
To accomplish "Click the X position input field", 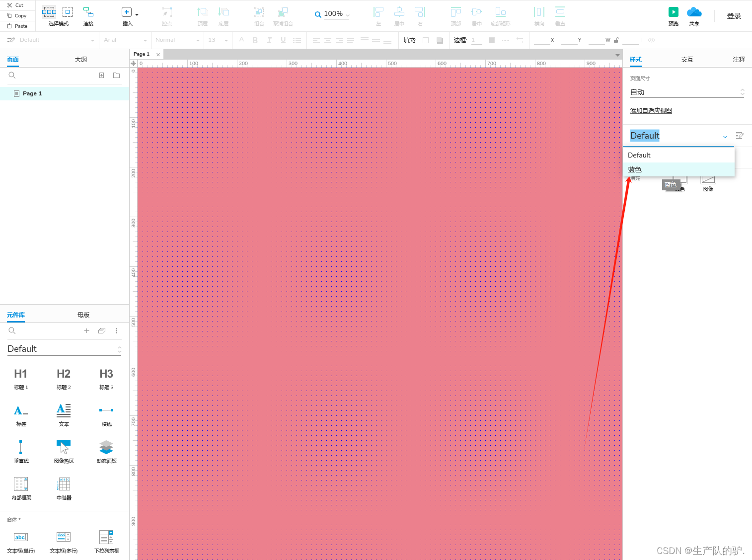I will tap(541, 40).
